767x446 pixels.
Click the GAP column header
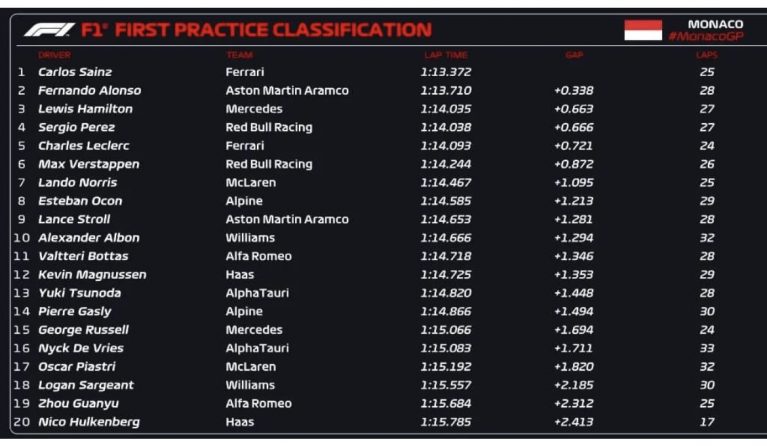point(574,55)
